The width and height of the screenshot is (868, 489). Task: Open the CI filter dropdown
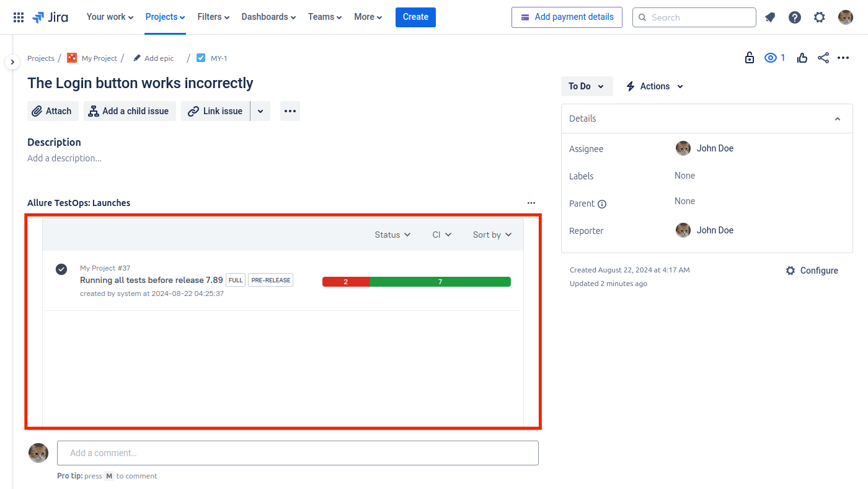442,235
